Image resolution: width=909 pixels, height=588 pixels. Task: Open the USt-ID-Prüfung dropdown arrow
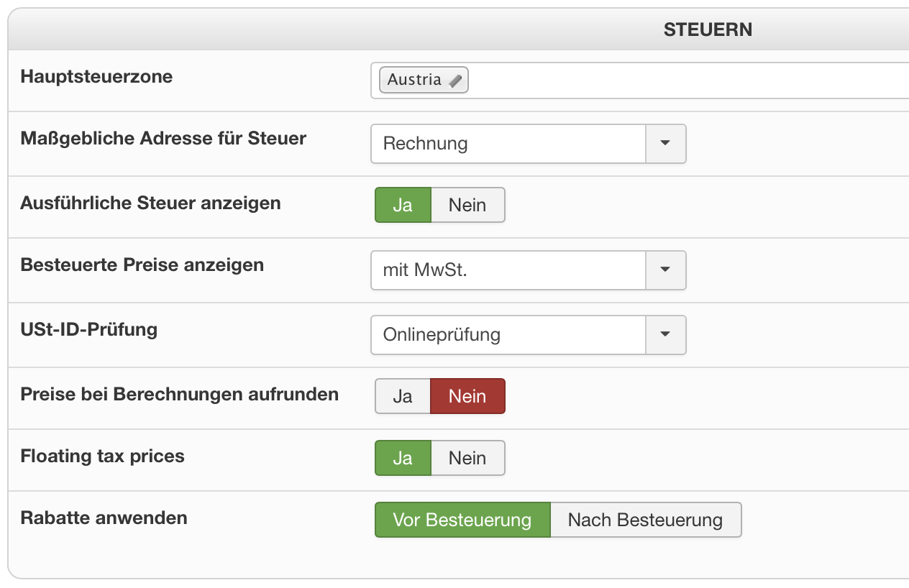coord(665,334)
